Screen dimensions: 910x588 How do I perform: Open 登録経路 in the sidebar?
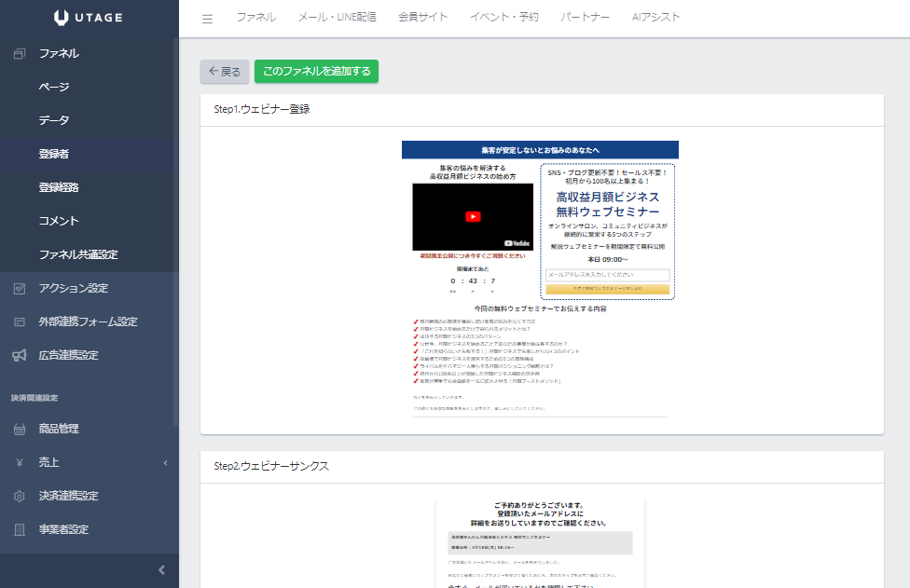click(x=59, y=187)
